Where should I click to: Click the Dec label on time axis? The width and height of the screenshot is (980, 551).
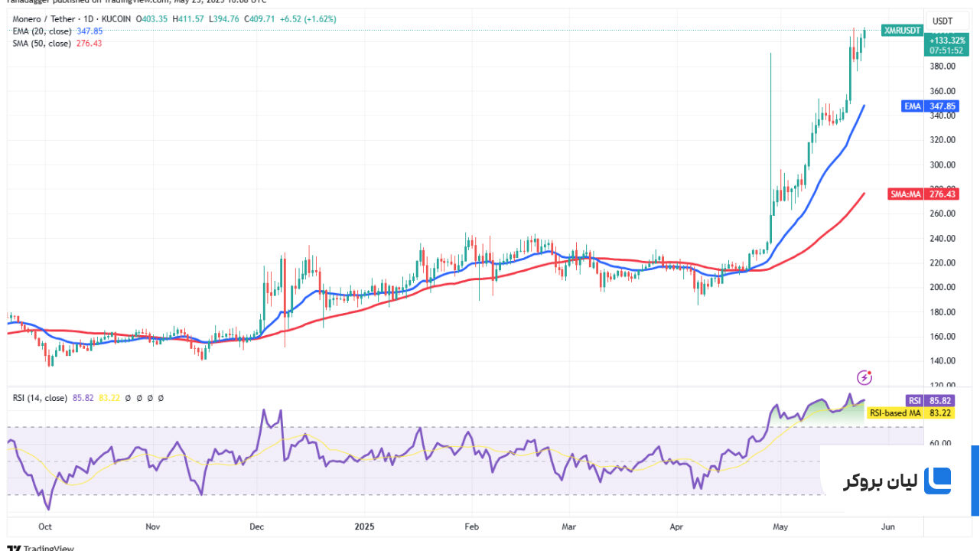[257, 527]
